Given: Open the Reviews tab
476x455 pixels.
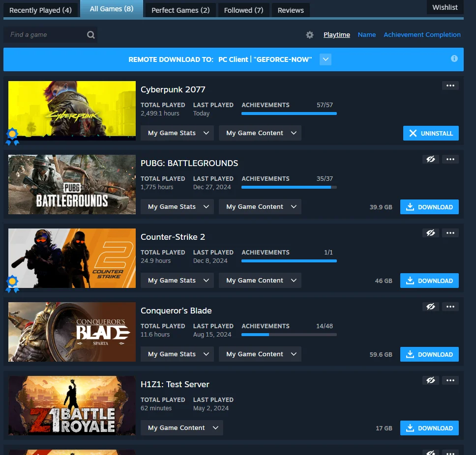Looking at the screenshot, I should pos(291,10).
